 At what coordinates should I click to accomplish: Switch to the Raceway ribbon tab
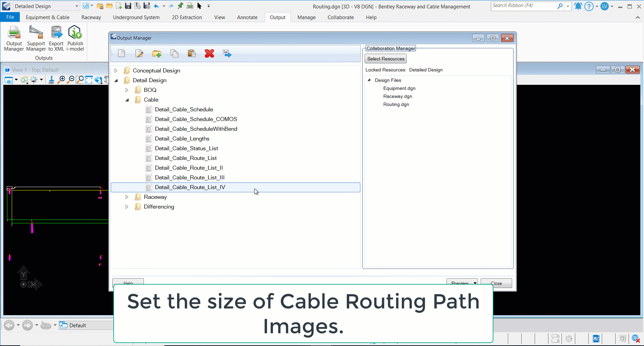tap(91, 17)
